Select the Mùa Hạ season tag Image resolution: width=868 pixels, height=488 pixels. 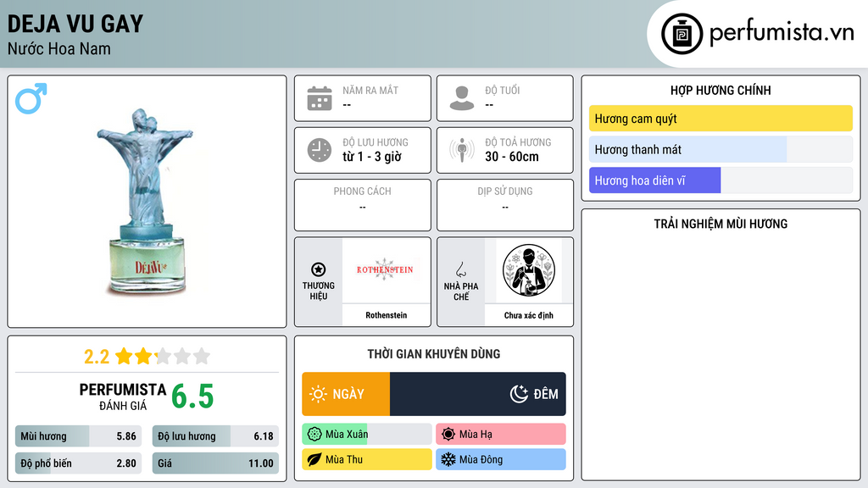[500, 435]
